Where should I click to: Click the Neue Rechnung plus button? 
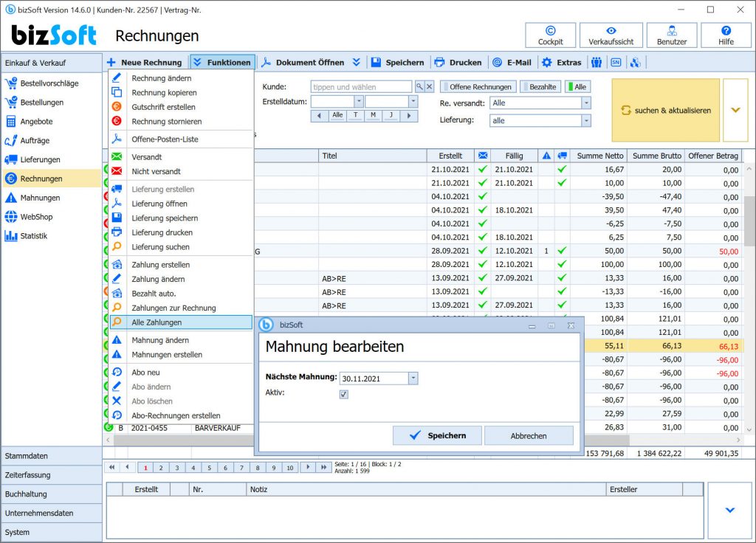point(145,62)
